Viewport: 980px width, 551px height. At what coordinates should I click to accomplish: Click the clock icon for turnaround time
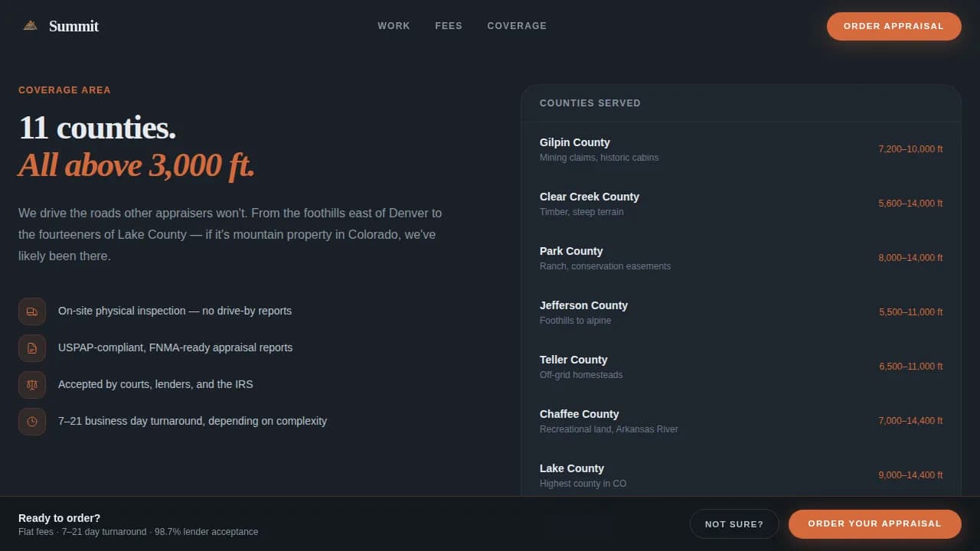[x=31, y=421]
